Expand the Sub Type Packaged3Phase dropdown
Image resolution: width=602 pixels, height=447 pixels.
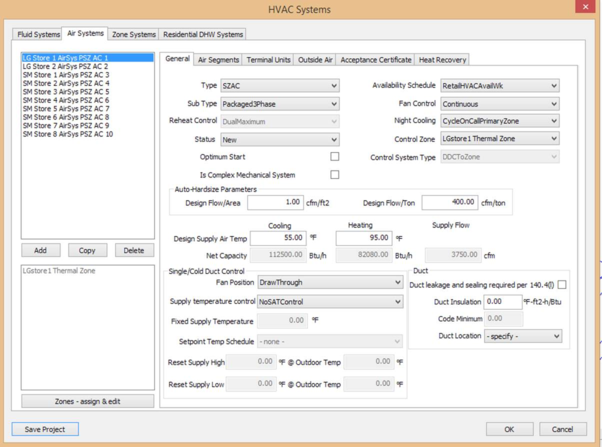point(279,104)
